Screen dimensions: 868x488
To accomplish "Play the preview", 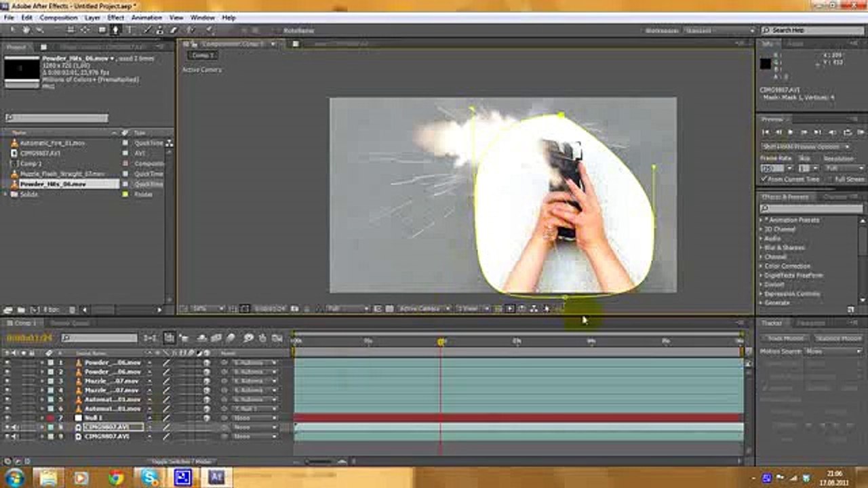I will (790, 132).
